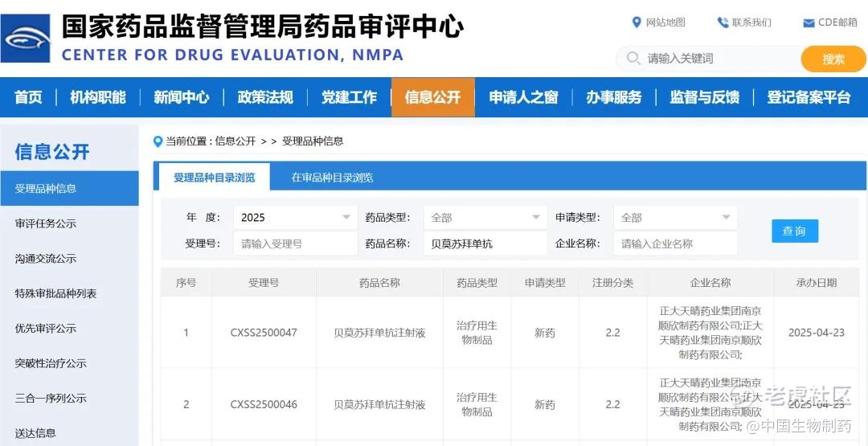Switch to 在审品种目录浏览 tab
Image resolution: width=868 pixels, height=446 pixels.
(x=332, y=177)
